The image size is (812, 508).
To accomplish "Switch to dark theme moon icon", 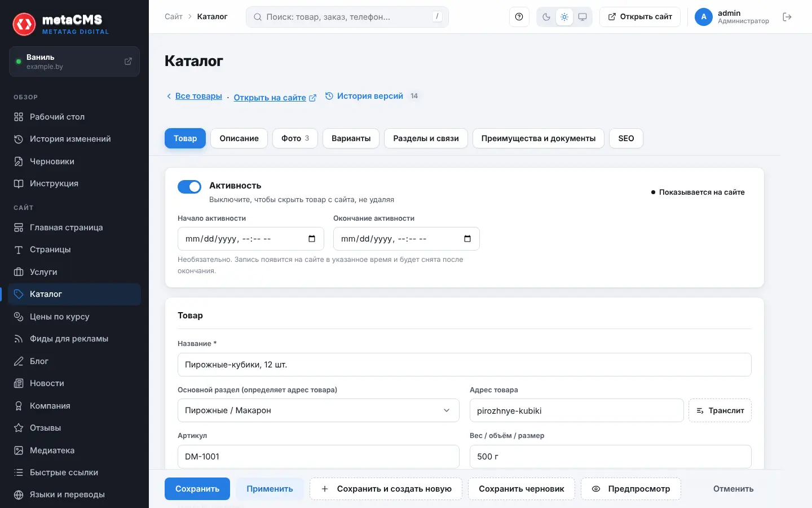I will (x=546, y=17).
